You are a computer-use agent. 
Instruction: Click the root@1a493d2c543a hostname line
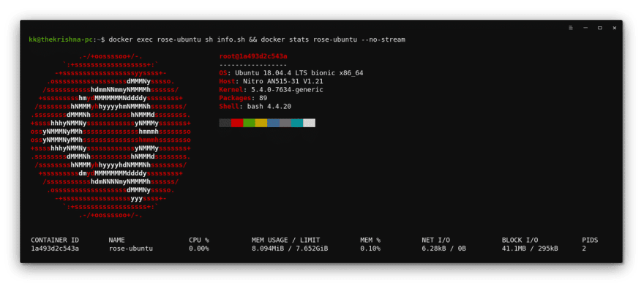tap(253, 56)
